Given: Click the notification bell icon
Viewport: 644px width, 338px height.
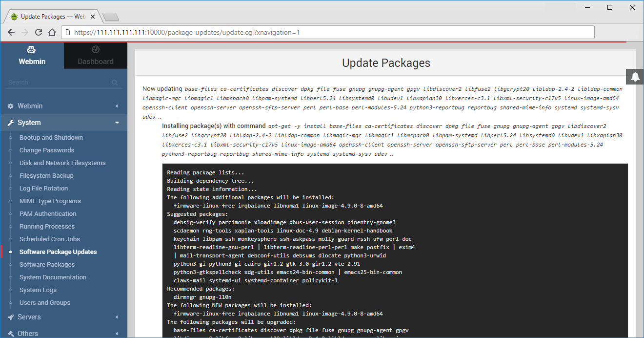Looking at the screenshot, I should click(x=635, y=77).
